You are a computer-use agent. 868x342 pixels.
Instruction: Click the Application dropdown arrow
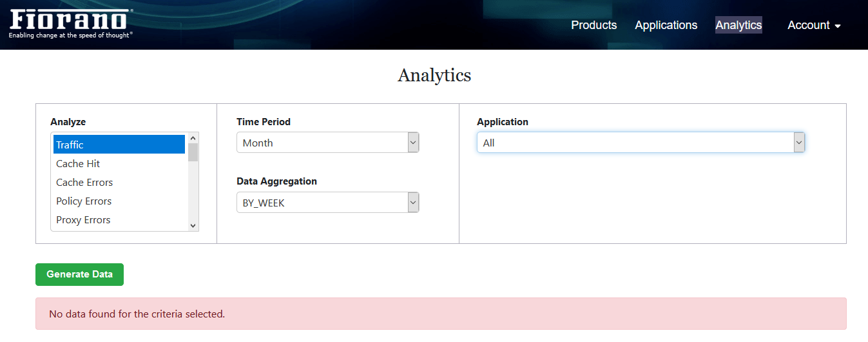(799, 143)
